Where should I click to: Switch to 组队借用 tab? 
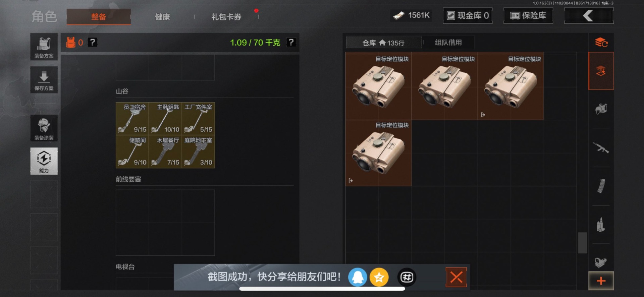448,43
